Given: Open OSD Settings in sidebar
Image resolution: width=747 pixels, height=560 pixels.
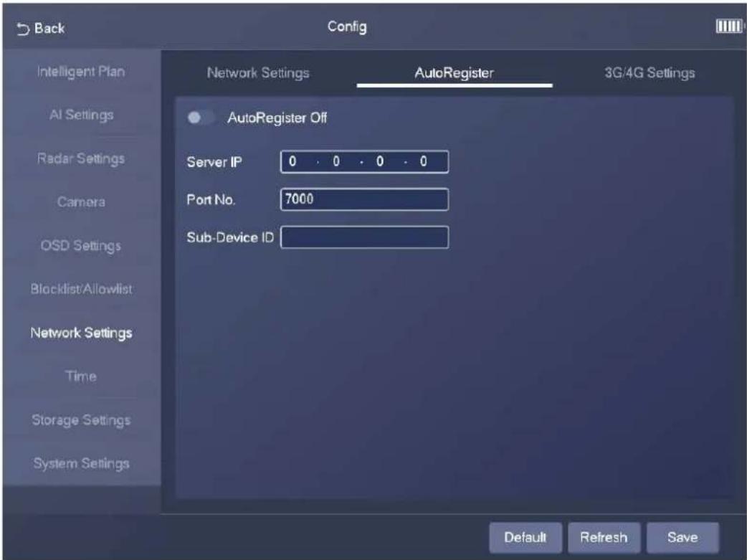Looking at the screenshot, I should pyautogui.click(x=81, y=245).
